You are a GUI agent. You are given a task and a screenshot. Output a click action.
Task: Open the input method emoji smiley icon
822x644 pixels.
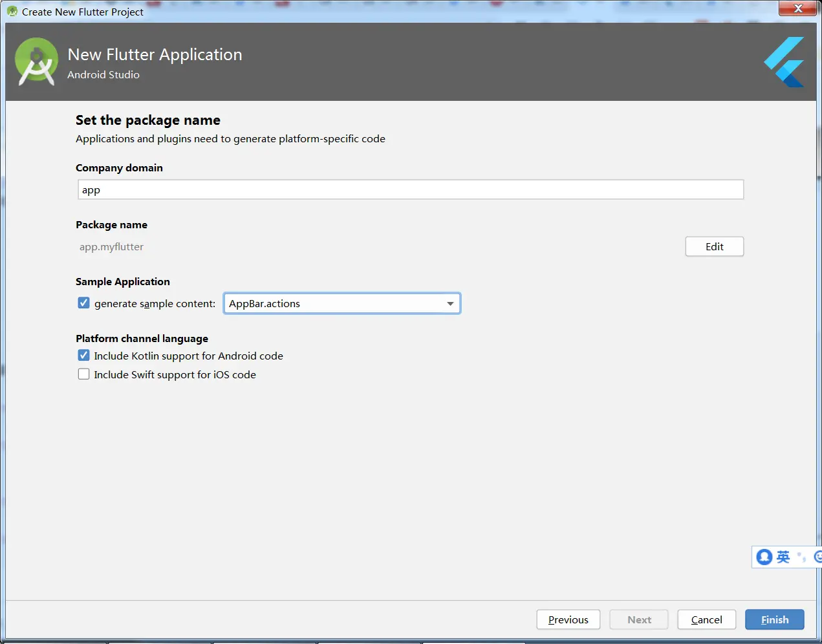click(817, 557)
